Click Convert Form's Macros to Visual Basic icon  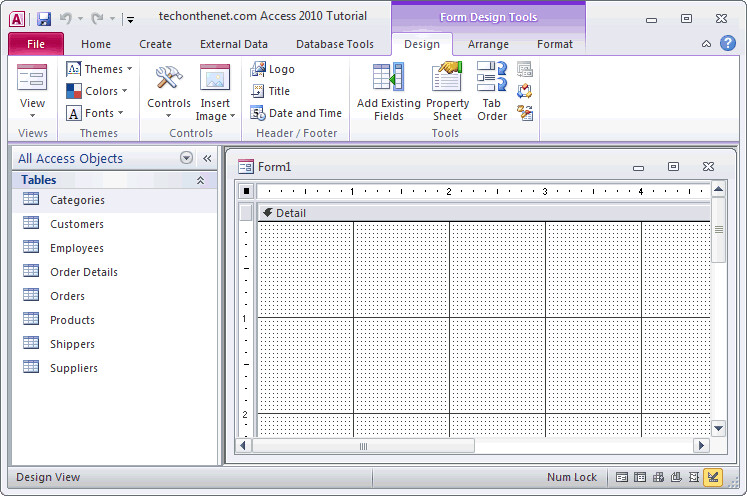pyautogui.click(x=525, y=113)
